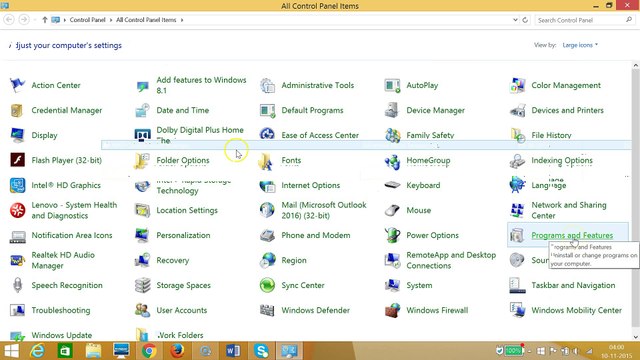The height and width of the screenshot is (360, 640).
Task: Click the vertical scrollbar down arrow
Action: click(636, 337)
